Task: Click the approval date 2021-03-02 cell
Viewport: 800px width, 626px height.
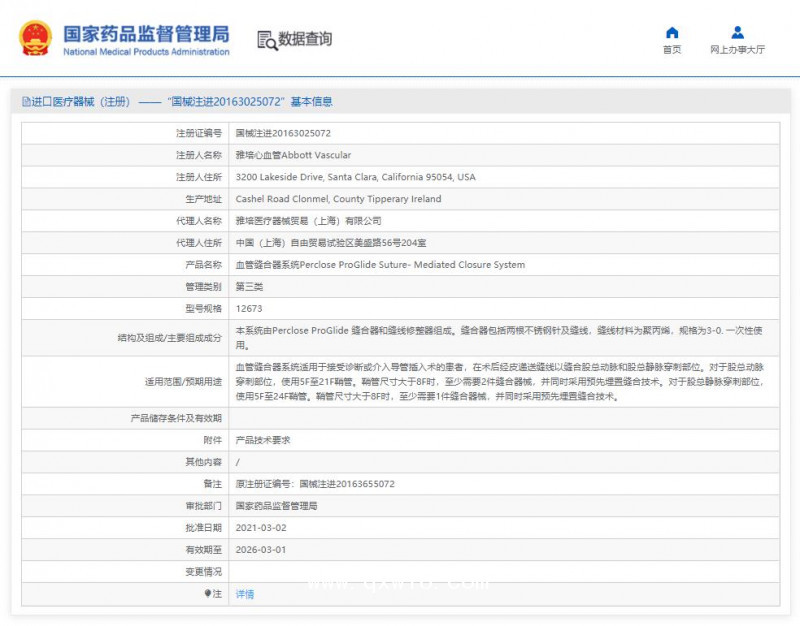Action: pyautogui.click(x=261, y=527)
